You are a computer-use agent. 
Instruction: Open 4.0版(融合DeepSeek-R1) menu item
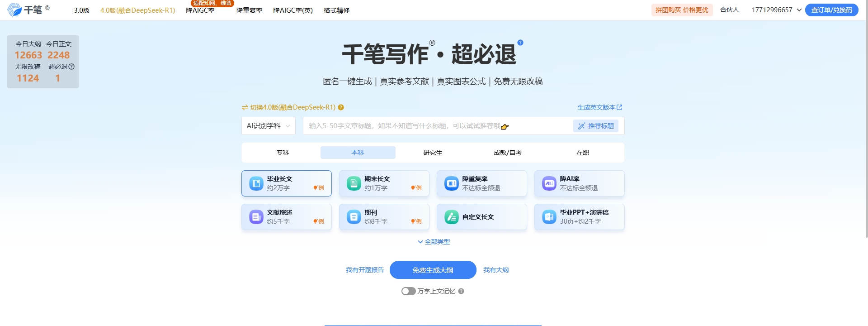138,10
